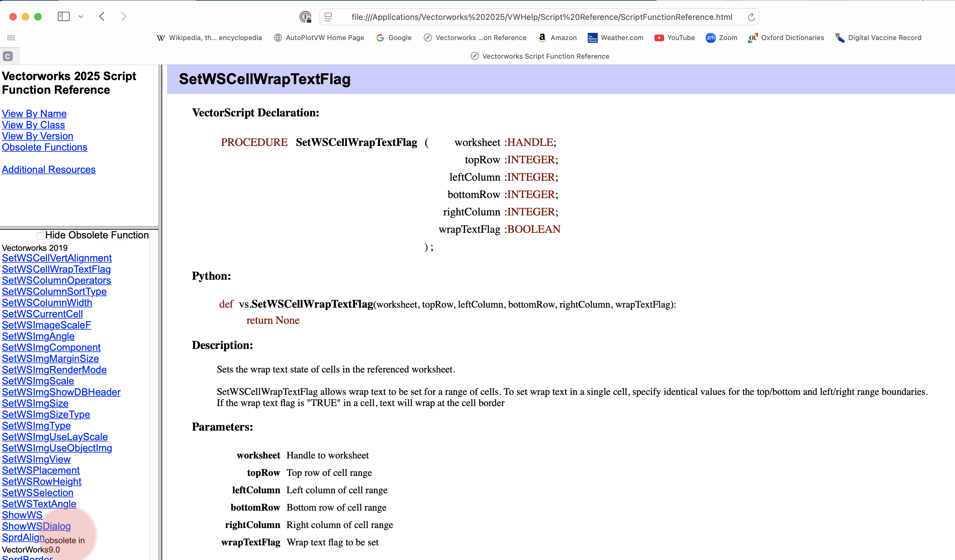Select the pinned tab with C icon
Image resolution: width=955 pixels, height=560 pixels.
point(8,56)
